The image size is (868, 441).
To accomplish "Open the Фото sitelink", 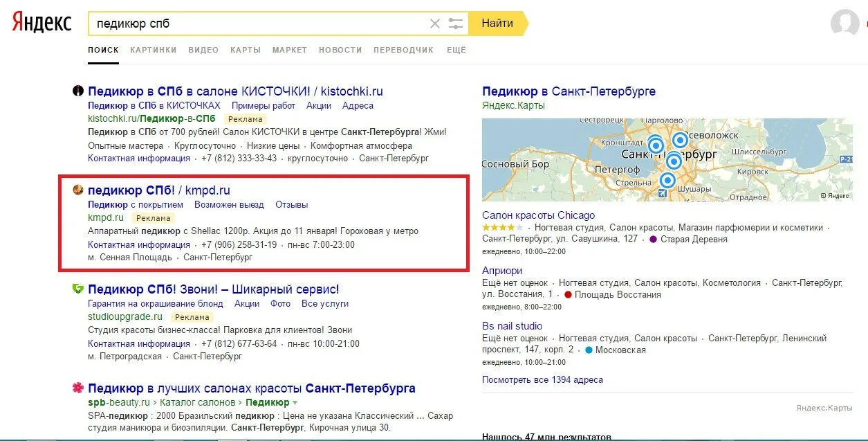I will [280, 304].
